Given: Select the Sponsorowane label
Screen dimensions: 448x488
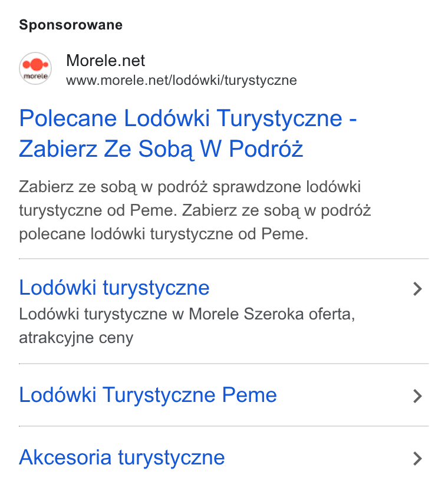Looking at the screenshot, I should [x=71, y=25].
